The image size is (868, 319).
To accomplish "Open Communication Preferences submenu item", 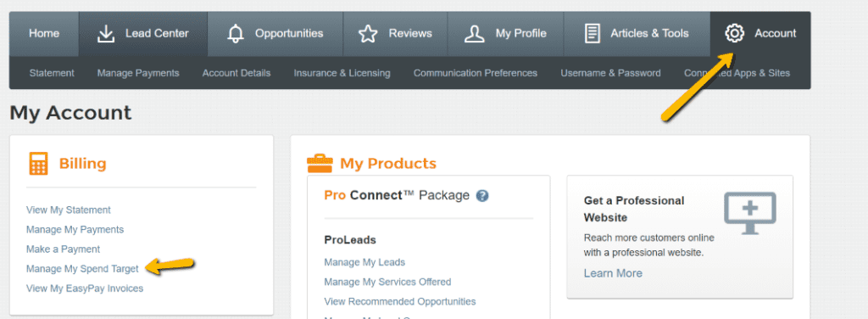I will pos(476,73).
